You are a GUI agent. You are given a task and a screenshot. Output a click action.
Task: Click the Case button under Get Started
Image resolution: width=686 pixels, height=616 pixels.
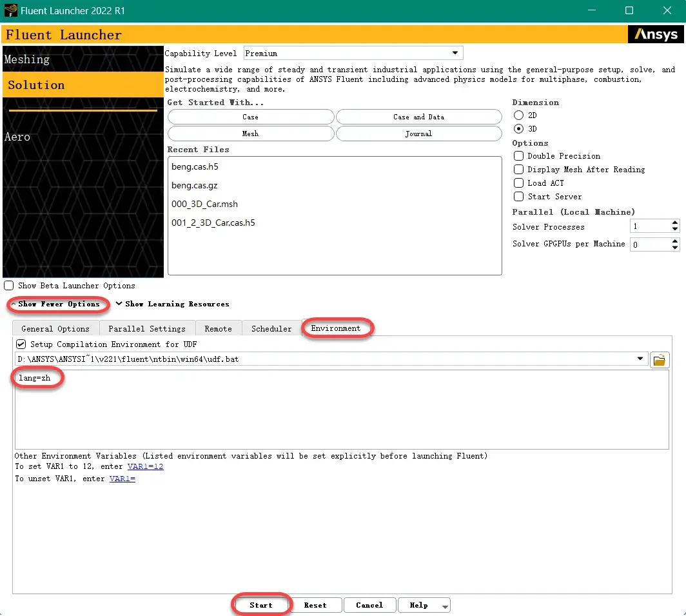[x=251, y=117]
